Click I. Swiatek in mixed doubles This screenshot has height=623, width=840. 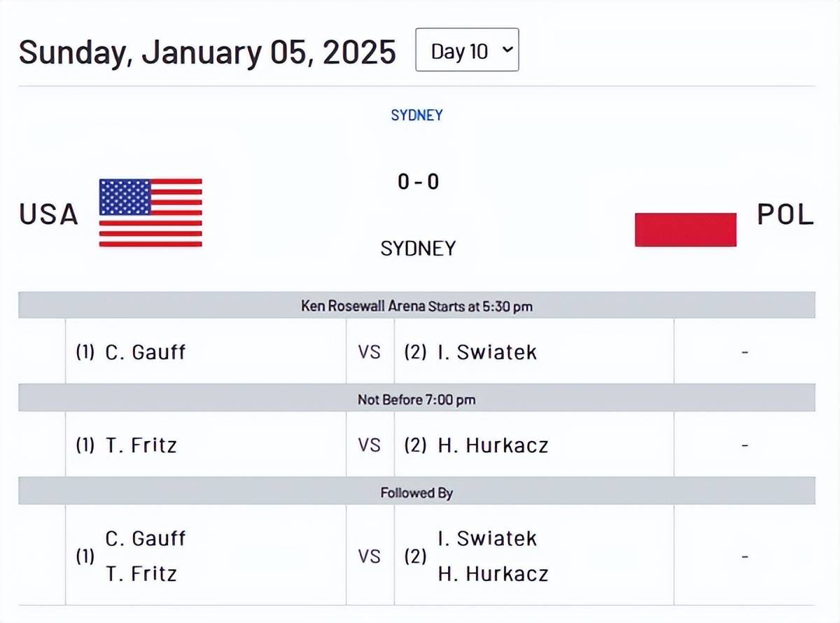coord(487,538)
